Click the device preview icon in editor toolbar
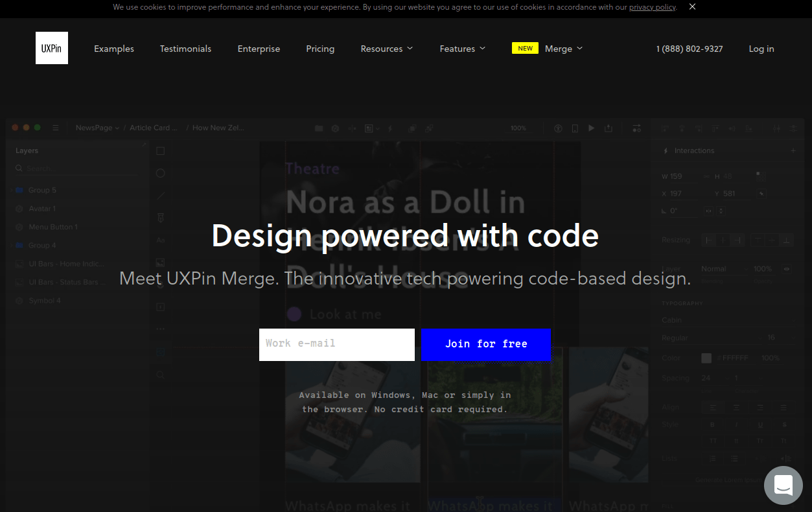The height and width of the screenshot is (512, 812). (x=575, y=128)
